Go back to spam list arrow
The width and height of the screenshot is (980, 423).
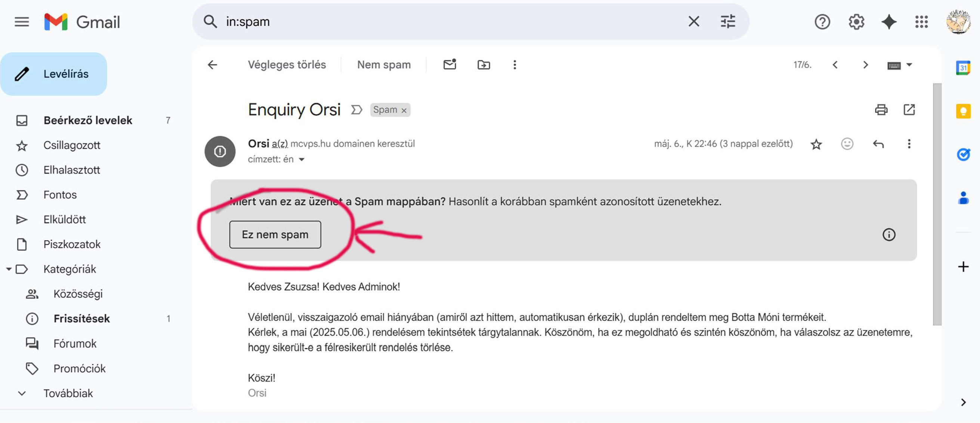tap(212, 65)
